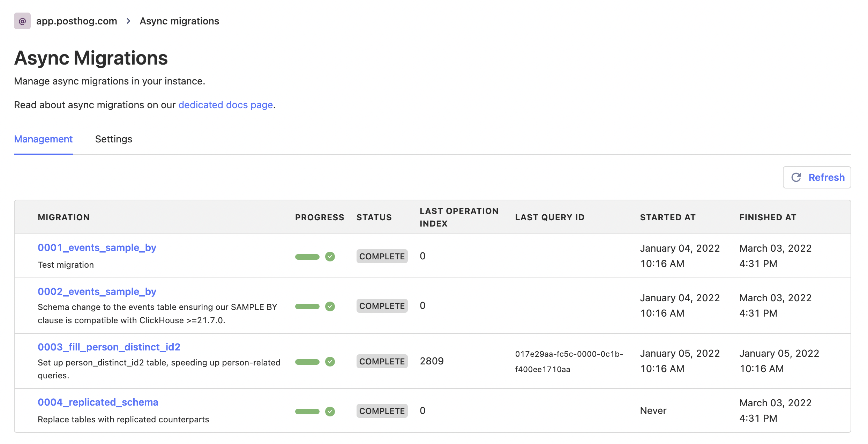Screen dimensions: 868x444
Task: Switch to the Settings tab
Action: coord(113,139)
